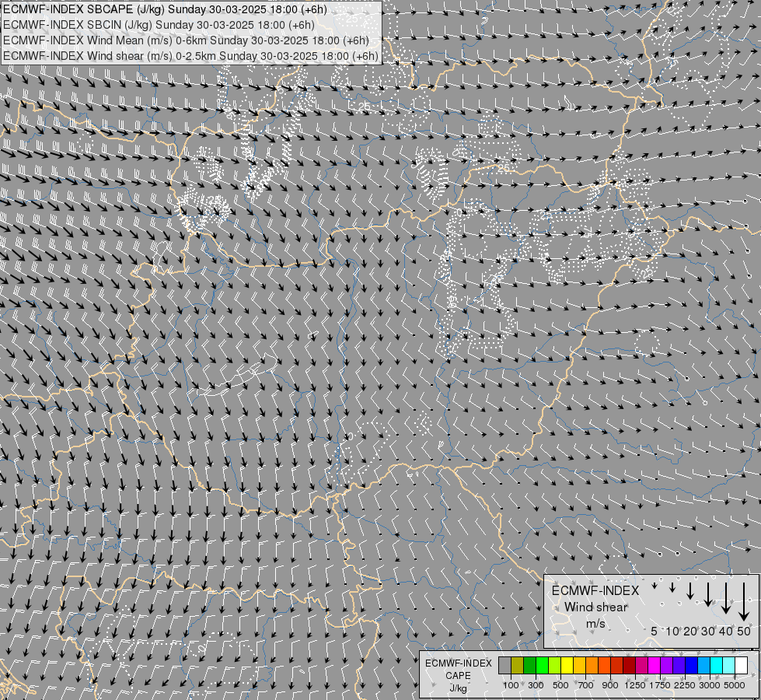
Task: Click the number 30 under wind shear arrows
Action: 708,631
